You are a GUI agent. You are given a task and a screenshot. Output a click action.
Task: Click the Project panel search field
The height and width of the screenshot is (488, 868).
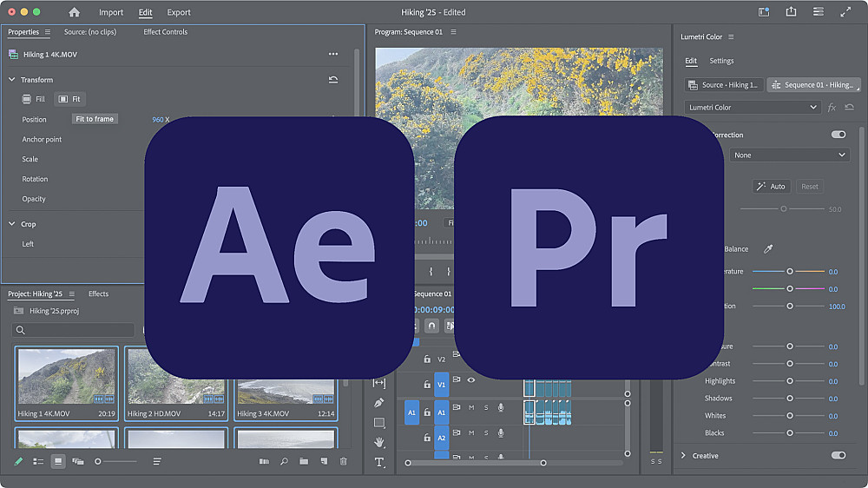click(x=73, y=330)
